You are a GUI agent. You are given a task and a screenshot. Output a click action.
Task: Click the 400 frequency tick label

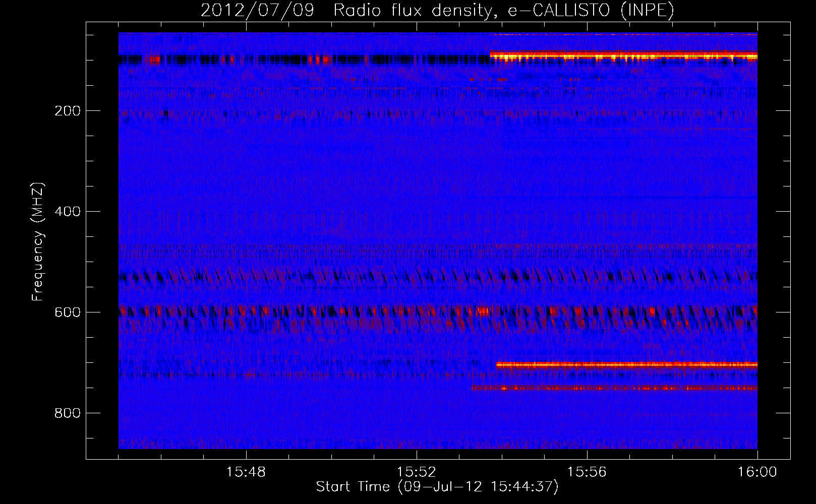point(68,212)
